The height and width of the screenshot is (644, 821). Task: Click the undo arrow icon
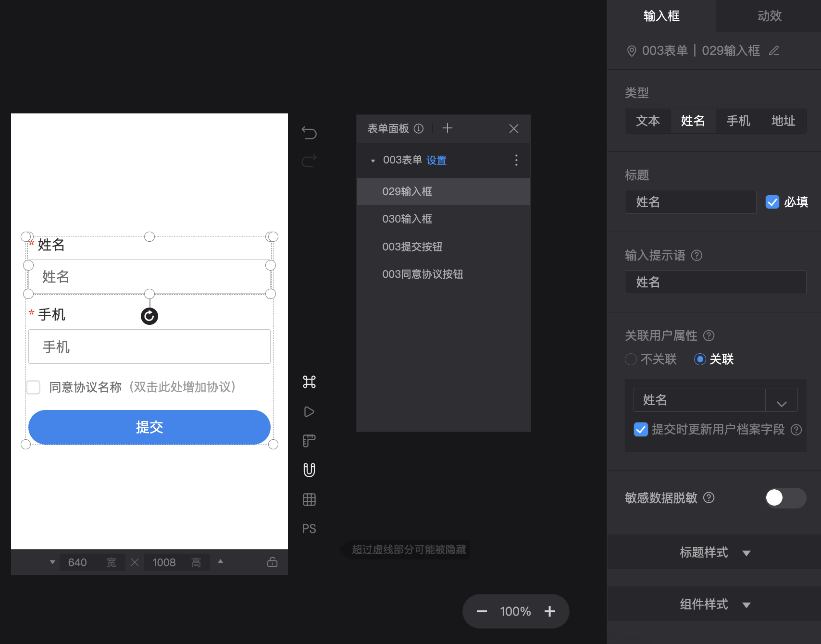tap(309, 132)
